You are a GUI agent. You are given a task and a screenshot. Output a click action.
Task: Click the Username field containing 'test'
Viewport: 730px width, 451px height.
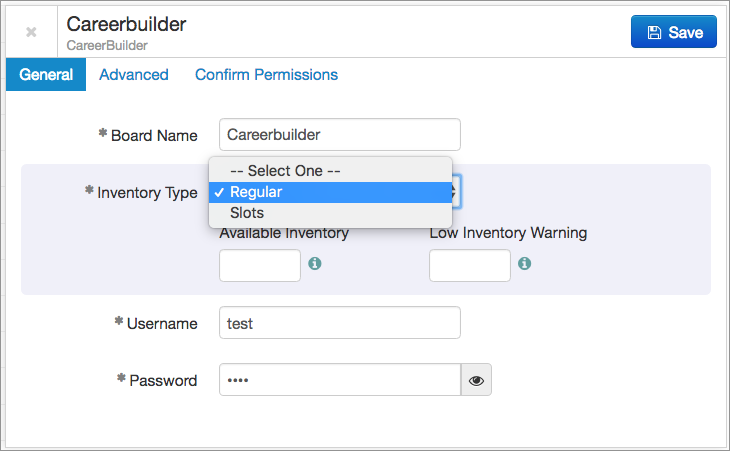(339, 323)
